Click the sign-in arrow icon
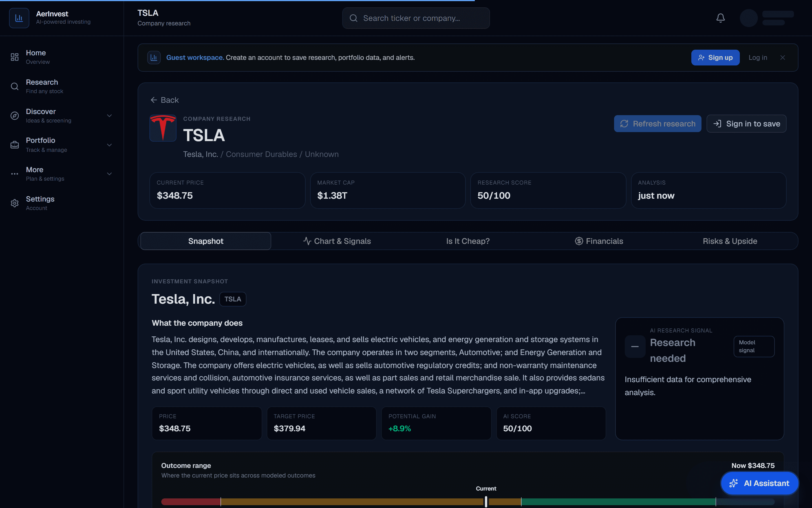The height and width of the screenshot is (508, 812). pyautogui.click(x=717, y=124)
